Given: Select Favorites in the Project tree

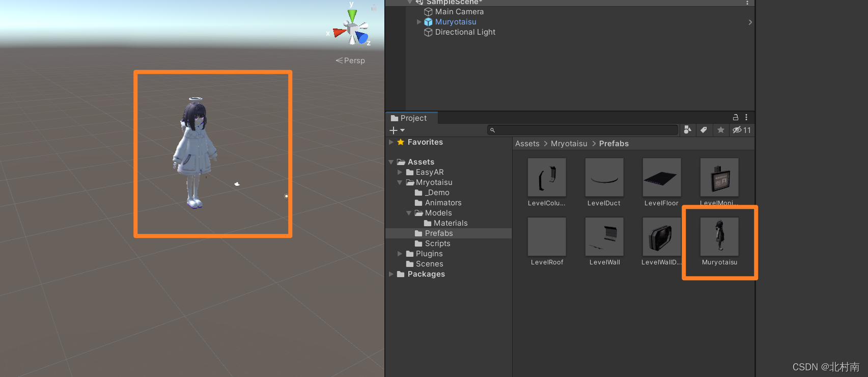Looking at the screenshot, I should pos(425,142).
